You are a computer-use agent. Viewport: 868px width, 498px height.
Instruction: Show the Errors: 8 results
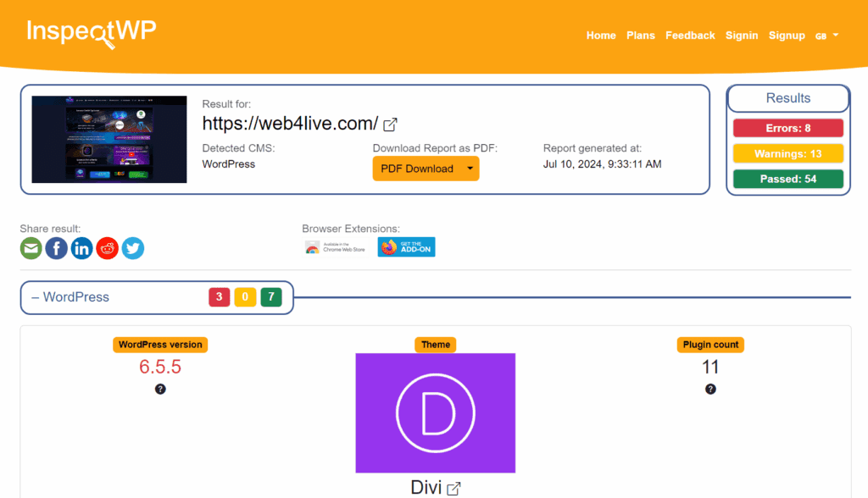[788, 129]
